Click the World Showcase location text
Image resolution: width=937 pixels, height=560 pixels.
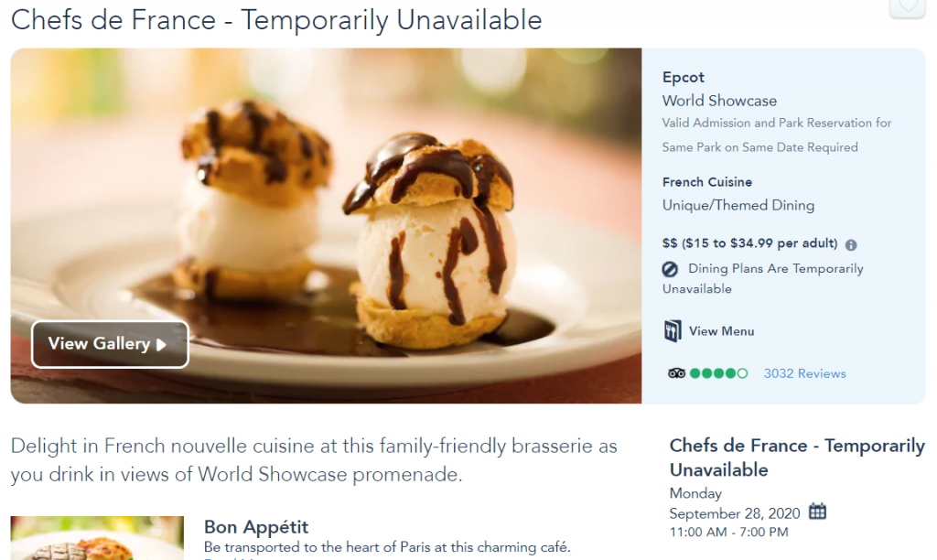[x=719, y=101]
